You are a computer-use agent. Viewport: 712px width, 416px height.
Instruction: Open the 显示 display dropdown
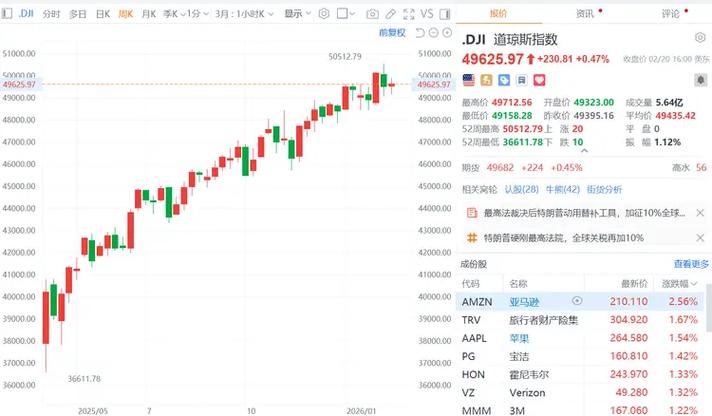[x=298, y=14]
